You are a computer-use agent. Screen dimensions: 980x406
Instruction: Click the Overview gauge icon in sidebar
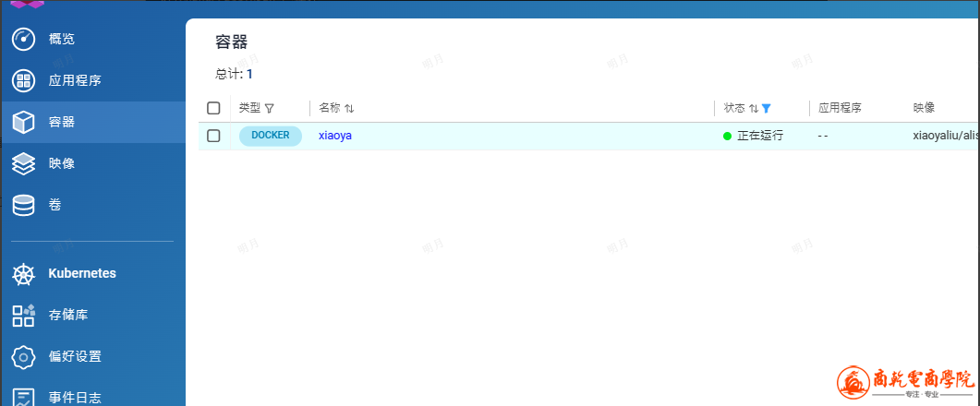tap(24, 39)
